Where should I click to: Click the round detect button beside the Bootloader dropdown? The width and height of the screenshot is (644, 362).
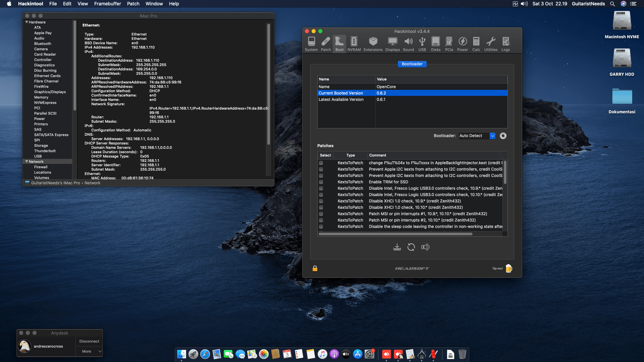coord(503,136)
